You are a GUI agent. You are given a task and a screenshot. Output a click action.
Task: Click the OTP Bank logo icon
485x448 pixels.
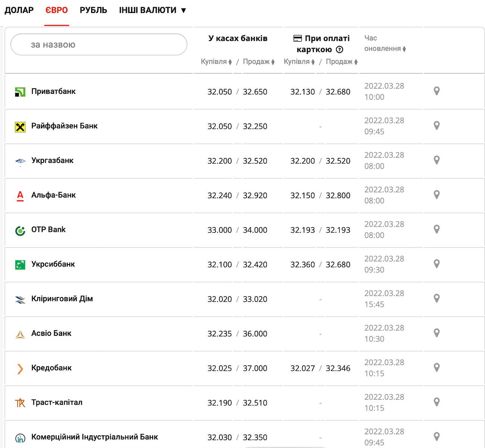[x=20, y=231]
